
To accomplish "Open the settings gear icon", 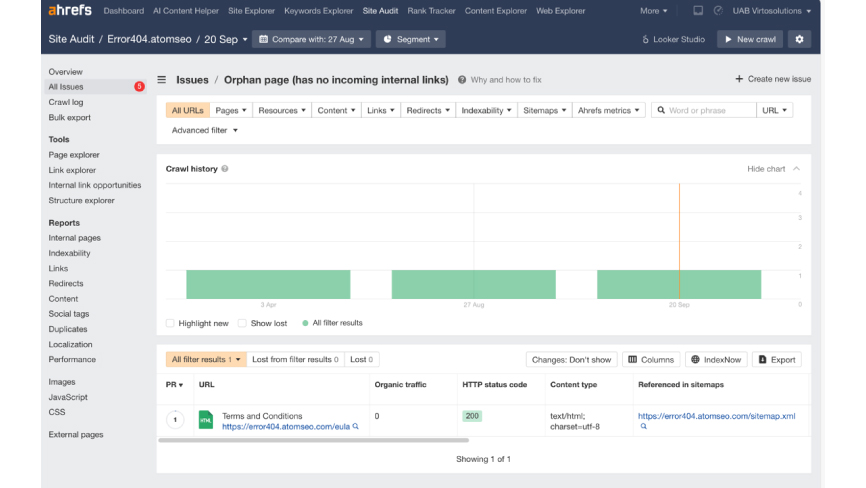I will (799, 39).
